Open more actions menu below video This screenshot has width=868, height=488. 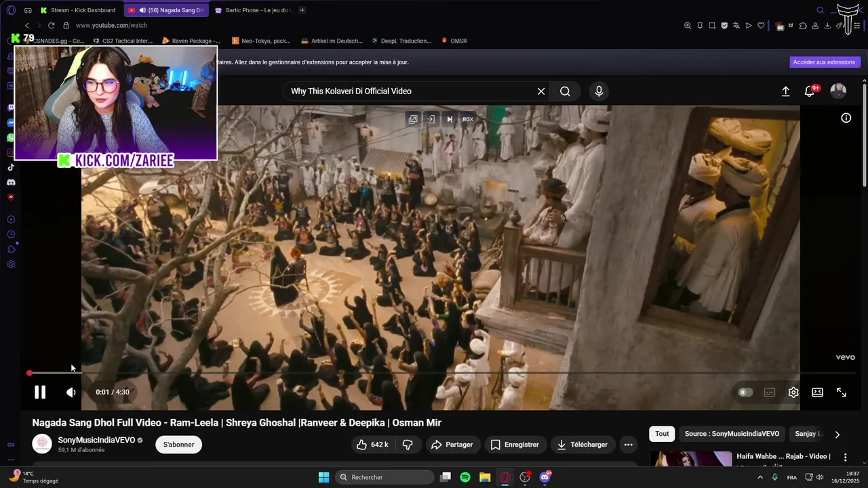pyautogui.click(x=629, y=445)
